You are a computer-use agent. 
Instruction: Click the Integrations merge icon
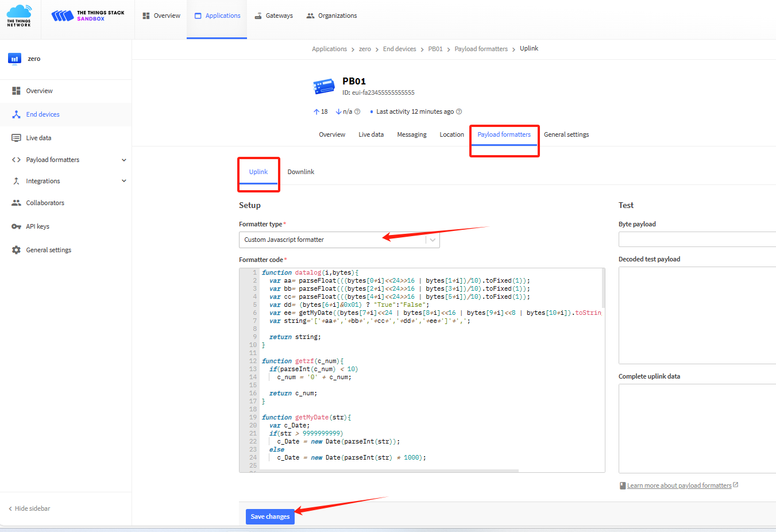[x=16, y=181]
